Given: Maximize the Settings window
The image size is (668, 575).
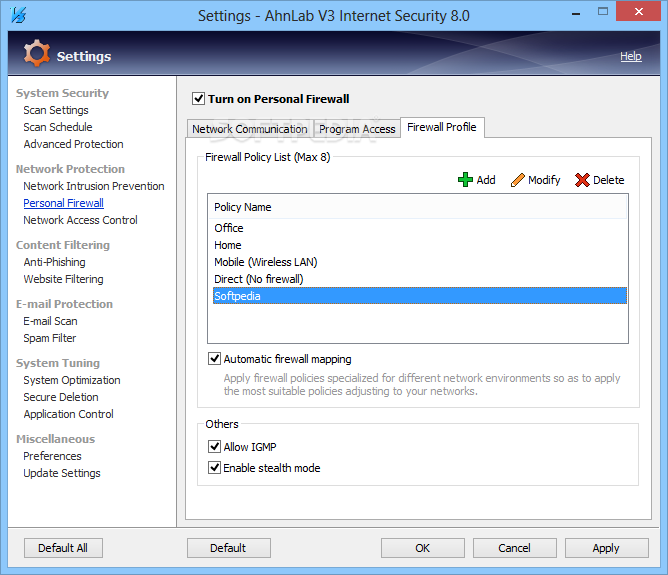Looking at the screenshot, I should [603, 12].
